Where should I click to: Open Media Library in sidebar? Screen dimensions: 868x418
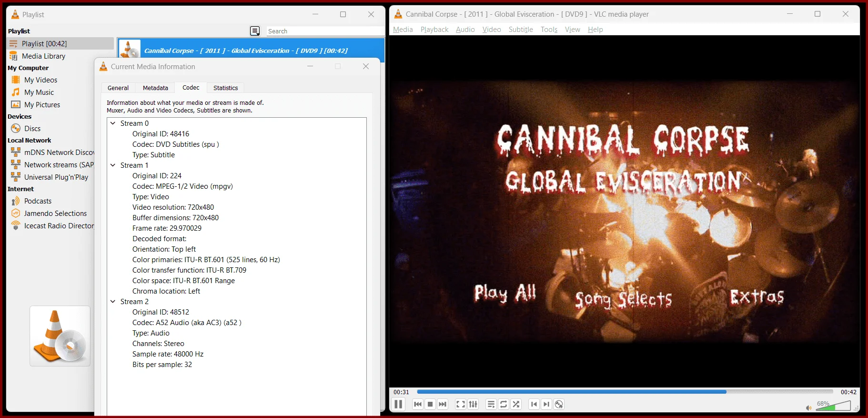point(43,56)
